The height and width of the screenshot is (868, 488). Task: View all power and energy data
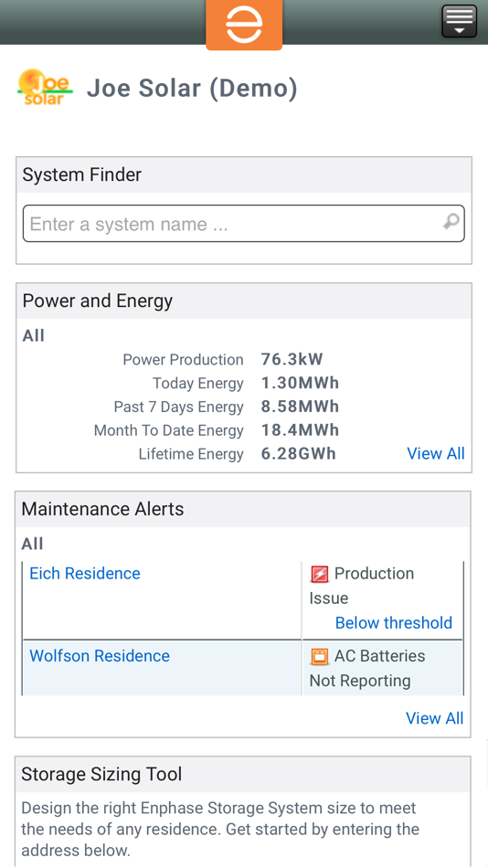[436, 453]
